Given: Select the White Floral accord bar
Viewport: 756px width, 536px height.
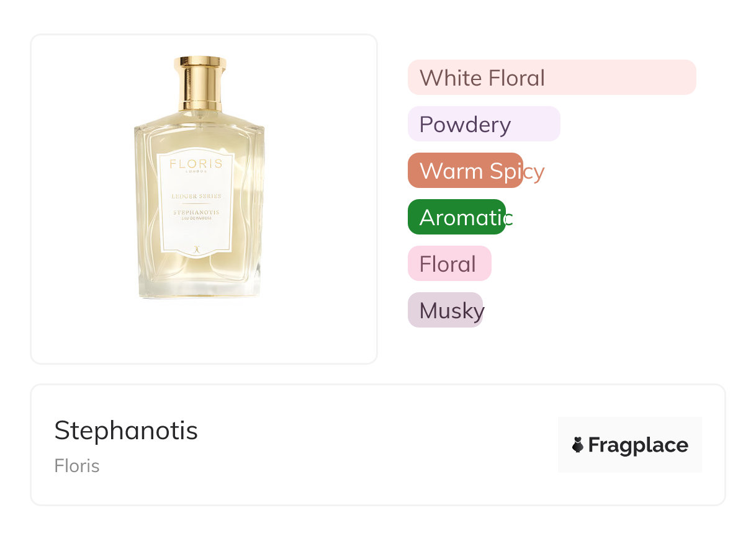Looking at the screenshot, I should point(551,78).
